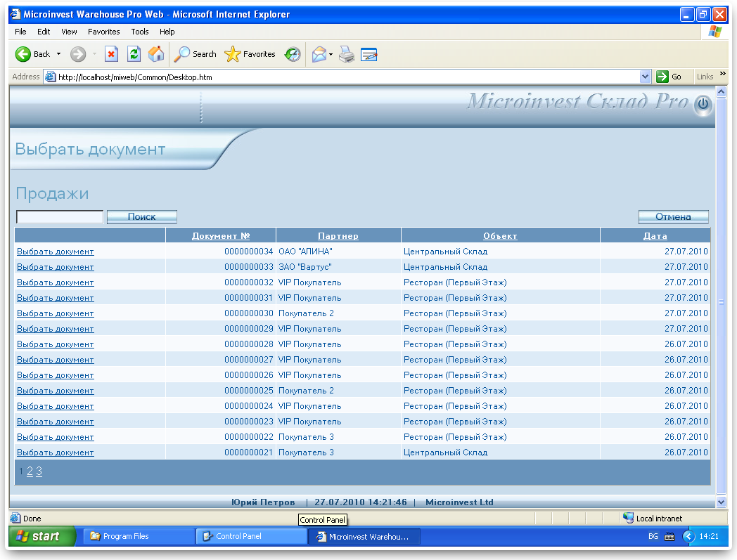Viewport: 737px width, 560px height.
Task: Open the History toolbar icon
Action: coord(293,54)
